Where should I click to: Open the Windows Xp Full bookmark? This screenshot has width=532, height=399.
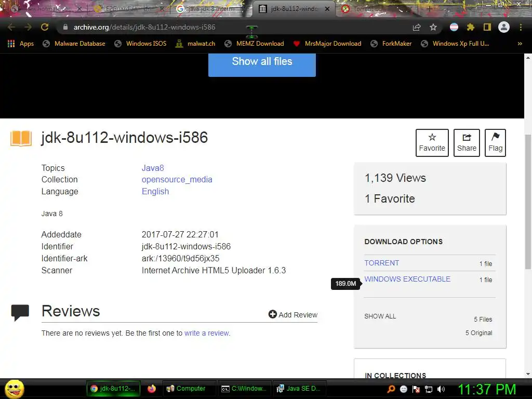point(455,44)
